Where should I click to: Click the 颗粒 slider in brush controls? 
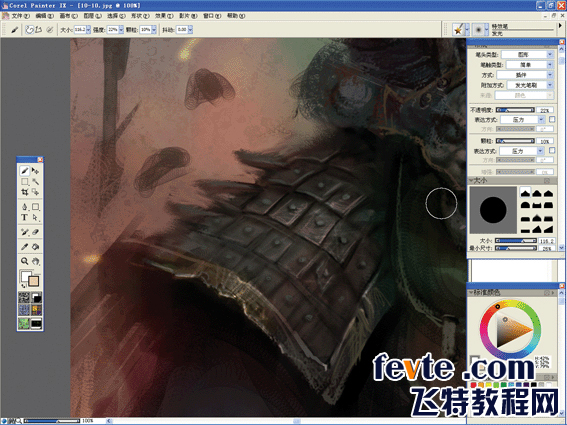pos(515,141)
